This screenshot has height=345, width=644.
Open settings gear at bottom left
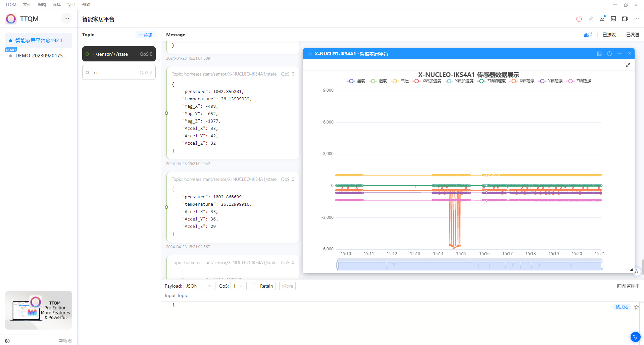(7, 341)
